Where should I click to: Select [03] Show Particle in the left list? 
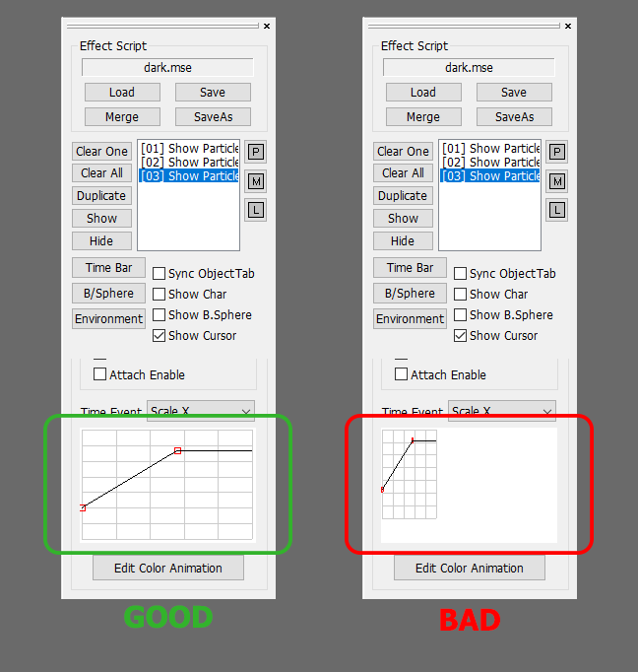click(189, 175)
